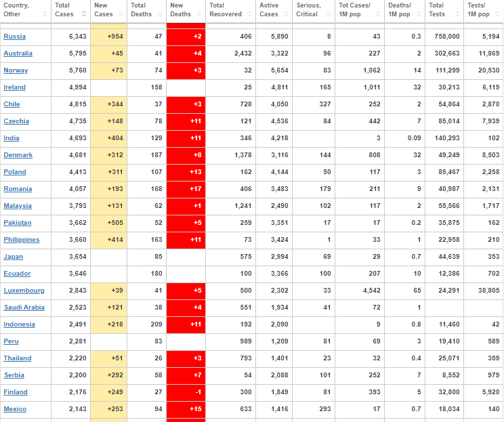Click Mexico's new deaths cell +15
Viewport: 504px width, 422px height.
point(186,409)
